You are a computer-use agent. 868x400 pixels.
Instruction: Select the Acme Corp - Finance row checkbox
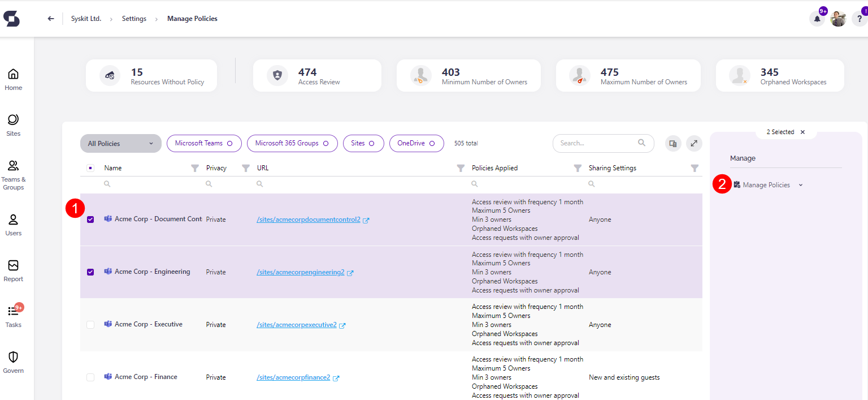tap(90, 377)
